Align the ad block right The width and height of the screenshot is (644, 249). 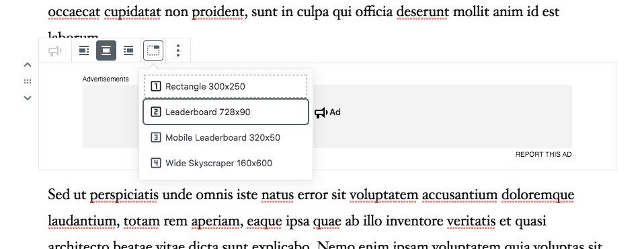tap(128, 50)
